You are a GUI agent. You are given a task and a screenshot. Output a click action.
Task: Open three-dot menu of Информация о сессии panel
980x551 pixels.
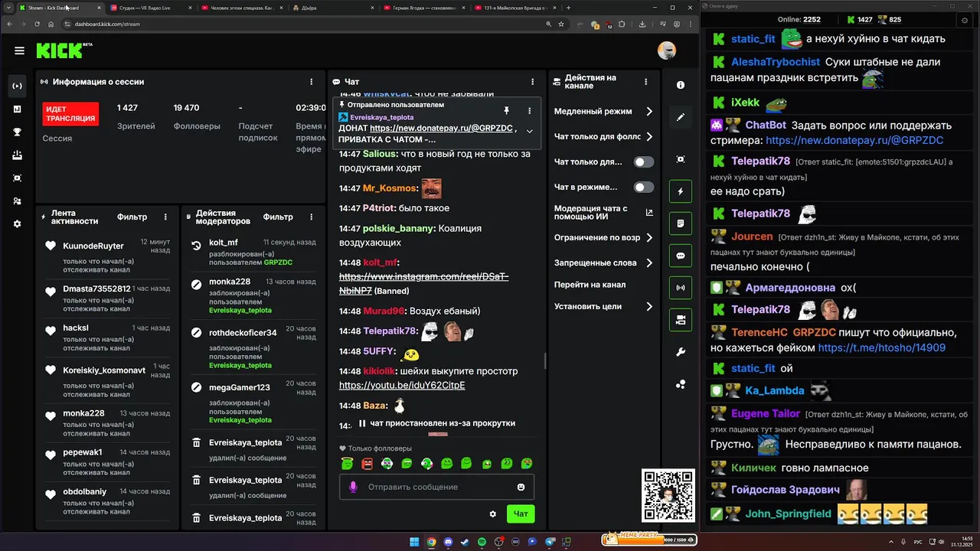click(311, 81)
